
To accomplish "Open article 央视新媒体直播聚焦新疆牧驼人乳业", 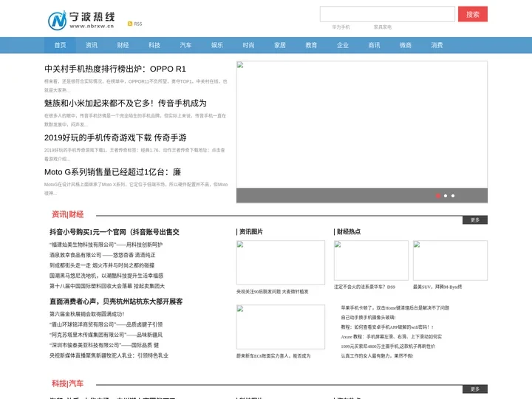I will pos(109,355).
